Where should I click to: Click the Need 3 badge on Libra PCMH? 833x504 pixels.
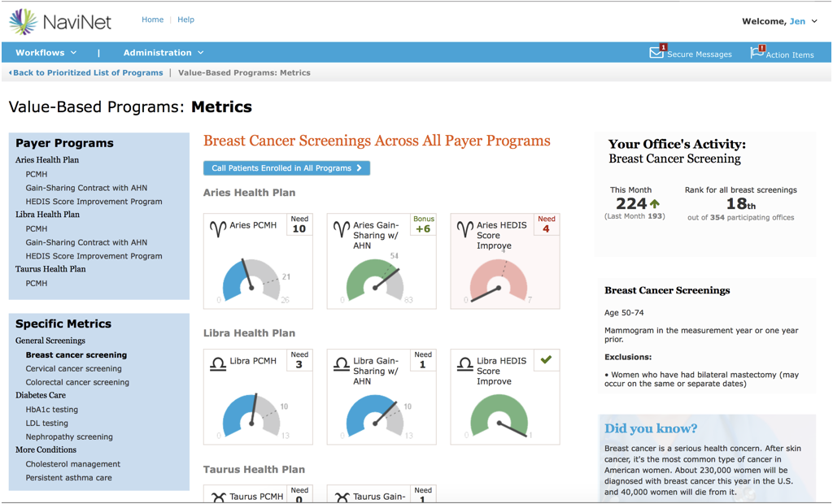point(299,359)
